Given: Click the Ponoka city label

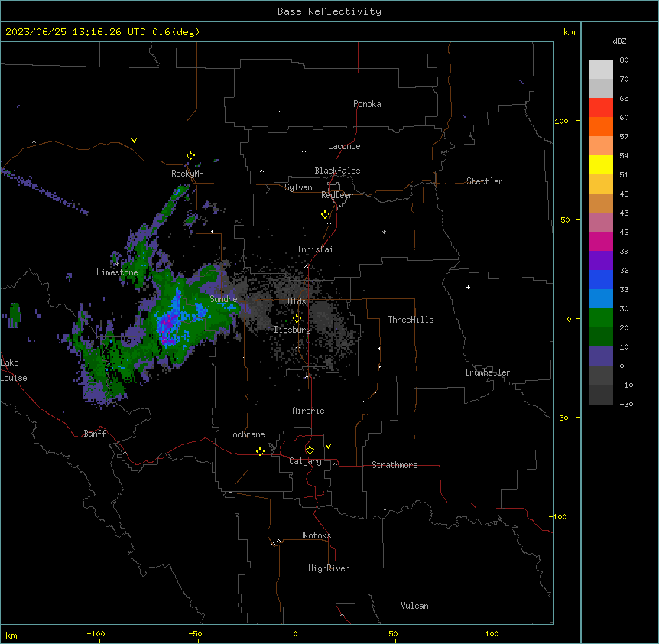Looking at the screenshot, I should 367,104.
